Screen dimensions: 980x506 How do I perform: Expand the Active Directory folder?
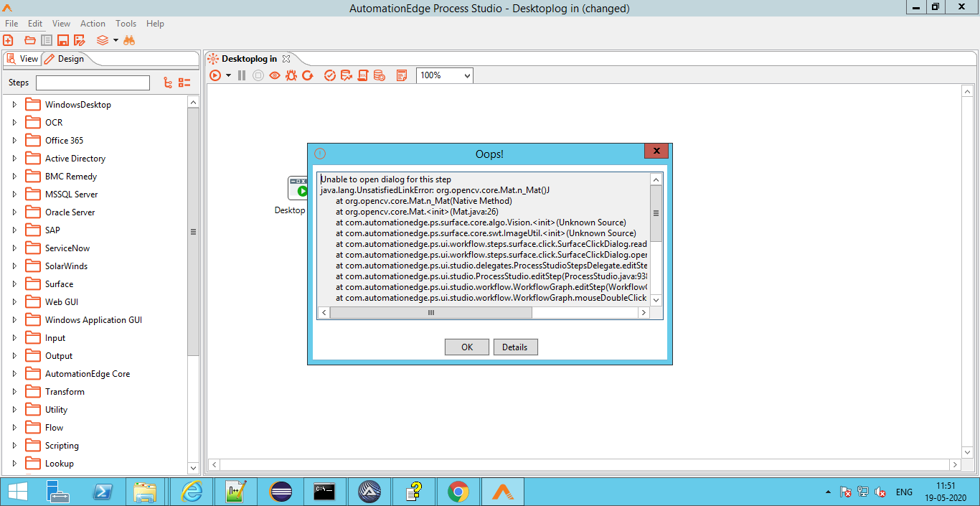tap(14, 159)
